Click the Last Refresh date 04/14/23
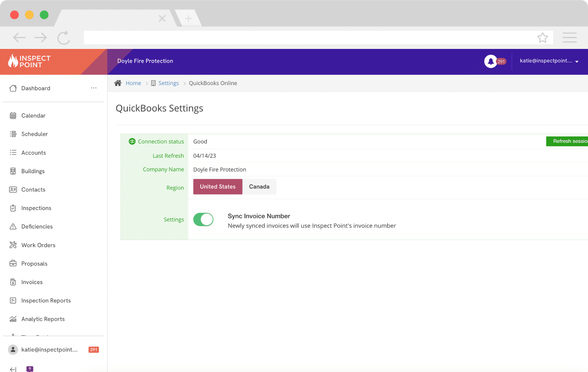 204,156
